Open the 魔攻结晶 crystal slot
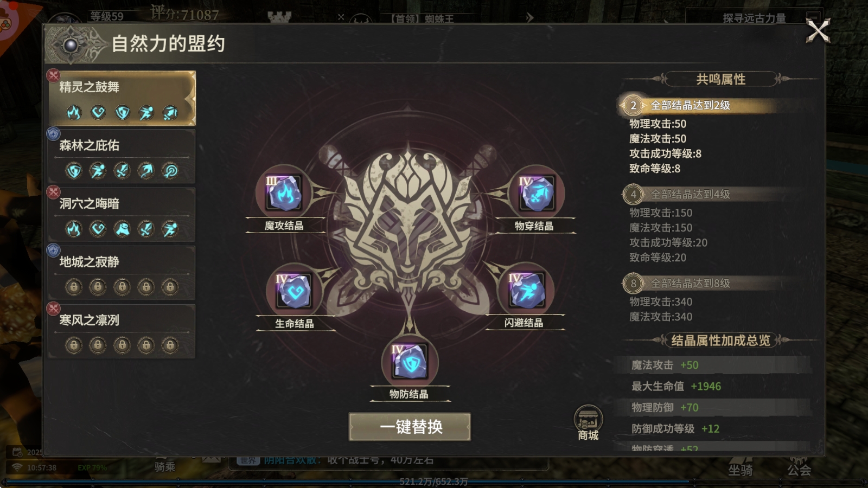868x488 pixels. (284, 193)
